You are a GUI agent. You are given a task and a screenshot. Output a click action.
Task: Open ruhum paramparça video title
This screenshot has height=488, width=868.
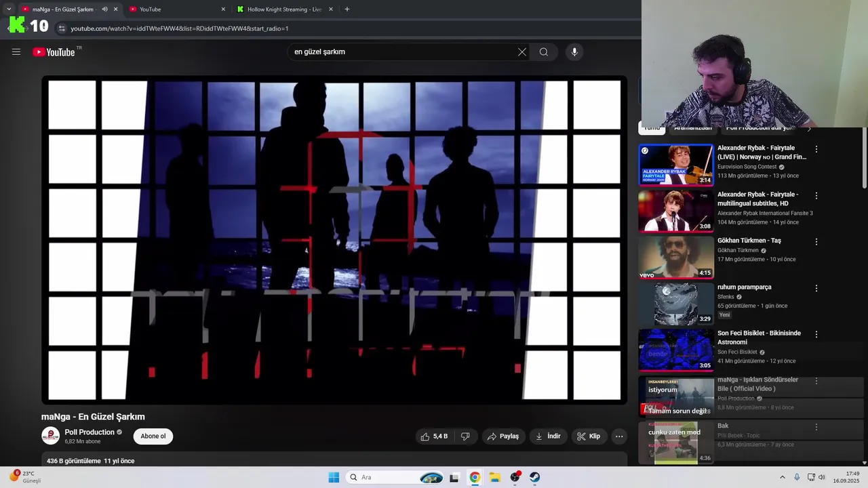[745, 287]
